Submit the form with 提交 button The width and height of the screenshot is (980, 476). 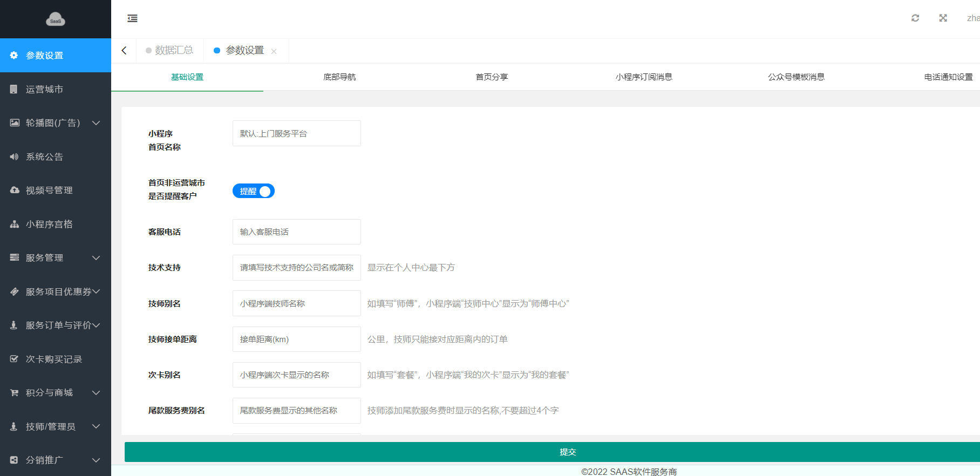pos(552,452)
